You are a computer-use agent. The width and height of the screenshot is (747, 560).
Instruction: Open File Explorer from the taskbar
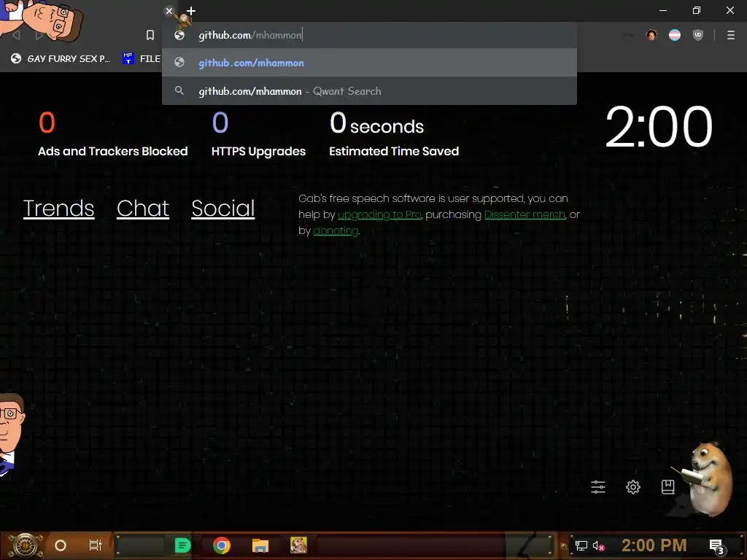260,545
